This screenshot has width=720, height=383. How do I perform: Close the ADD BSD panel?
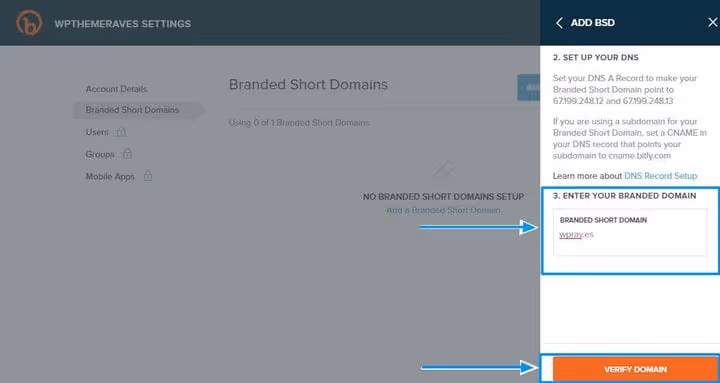tap(712, 23)
